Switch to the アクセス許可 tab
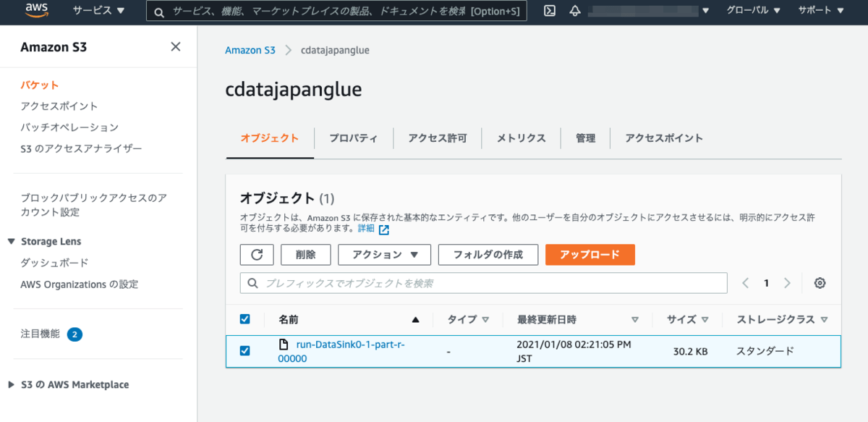Image resolution: width=868 pixels, height=422 pixels. 437,138
